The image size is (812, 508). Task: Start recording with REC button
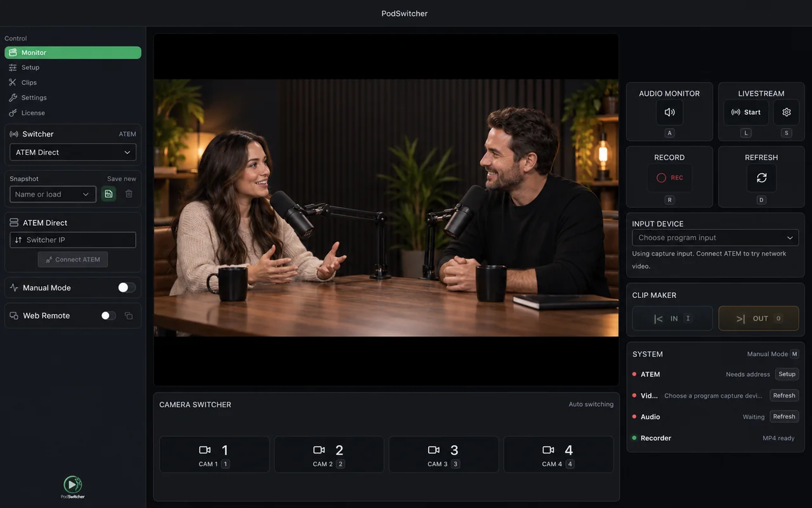669,178
